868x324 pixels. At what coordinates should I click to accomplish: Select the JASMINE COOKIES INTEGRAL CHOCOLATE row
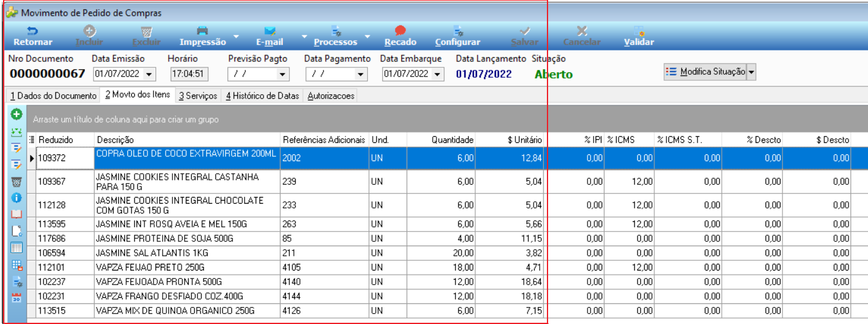pos(448,205)
